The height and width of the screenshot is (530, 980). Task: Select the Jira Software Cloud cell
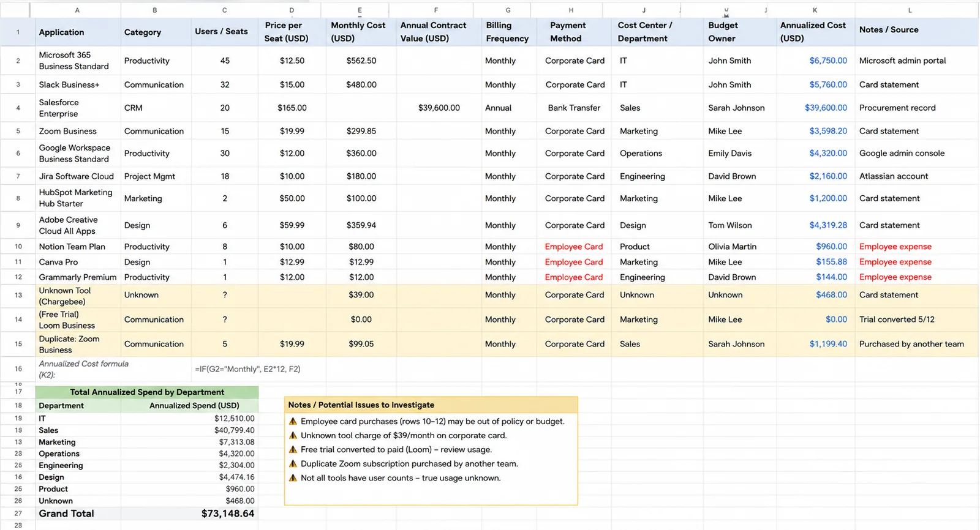78,176
